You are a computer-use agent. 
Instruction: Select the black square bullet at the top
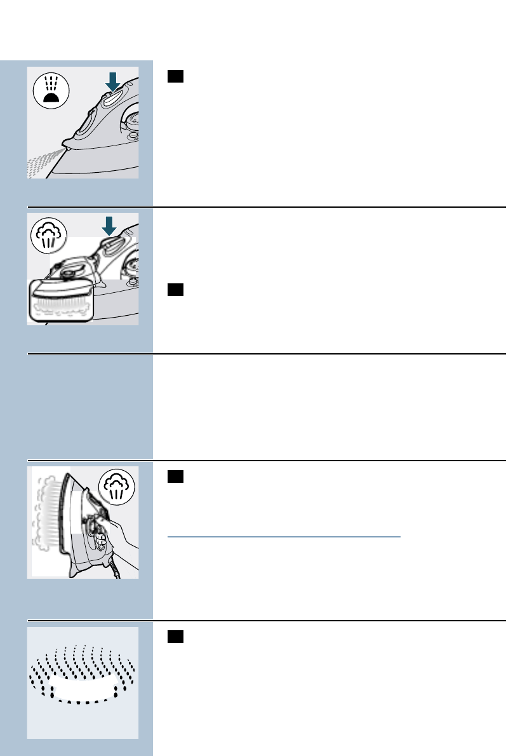point(175,76)
